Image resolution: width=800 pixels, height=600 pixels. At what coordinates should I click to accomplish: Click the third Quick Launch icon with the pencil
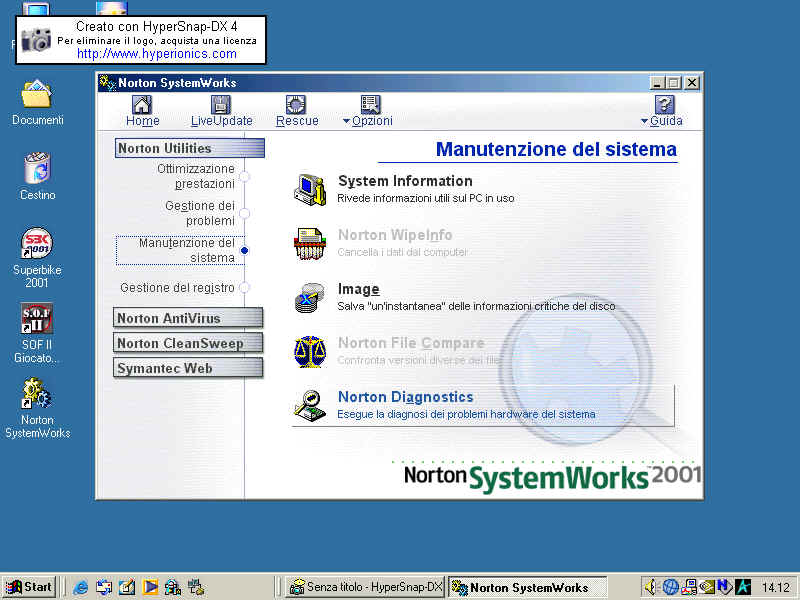[x=127, y=587]
